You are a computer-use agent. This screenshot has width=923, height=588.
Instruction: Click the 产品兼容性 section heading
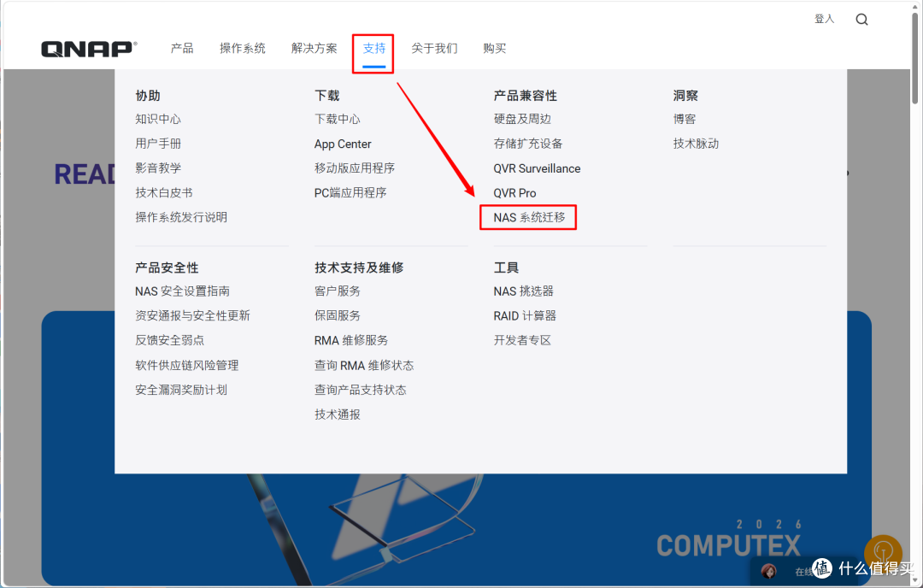525,96
